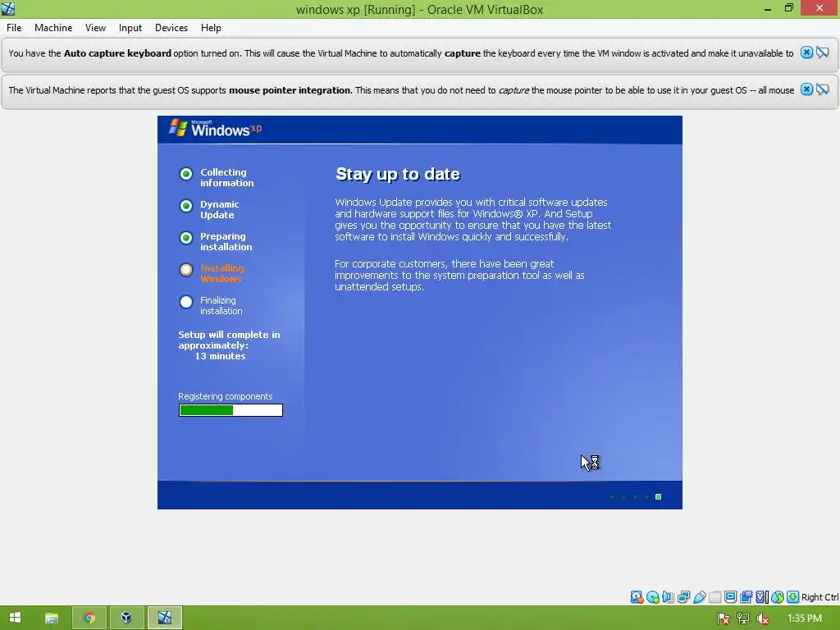Open the Machine menu

click(x=53, y=28)
